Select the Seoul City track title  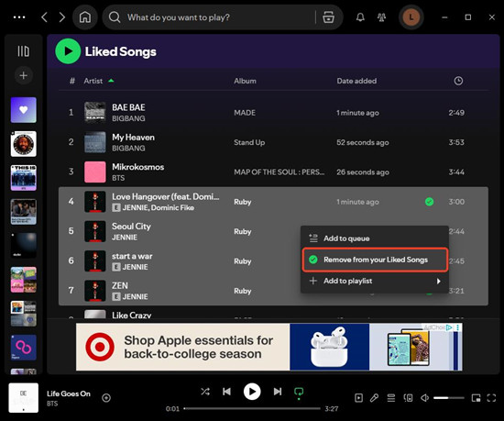(131, 227)
